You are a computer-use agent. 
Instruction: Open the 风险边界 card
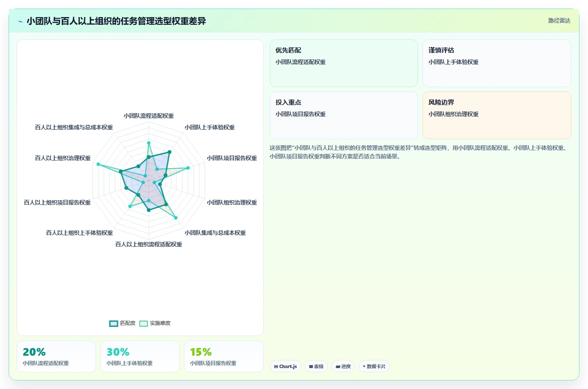497,115
